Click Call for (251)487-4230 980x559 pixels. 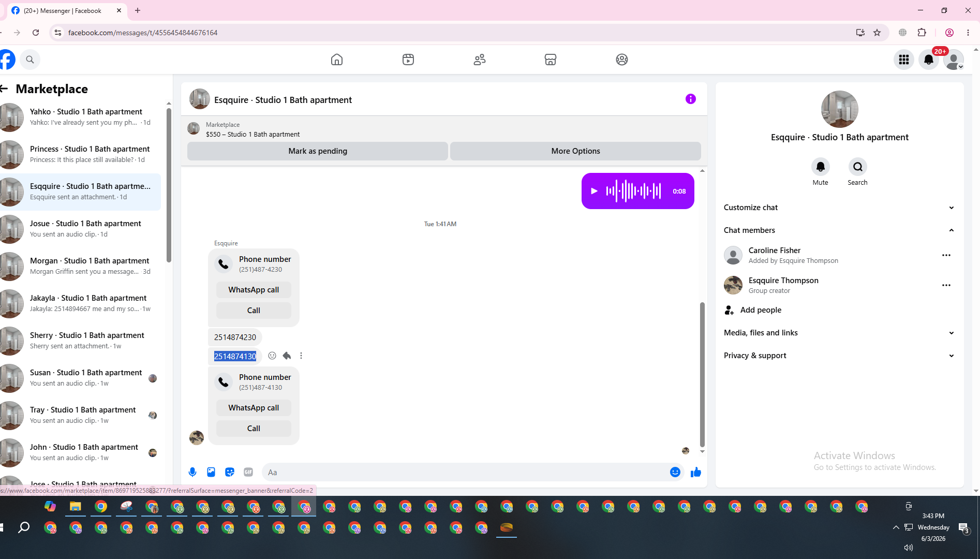click(254, 311)
